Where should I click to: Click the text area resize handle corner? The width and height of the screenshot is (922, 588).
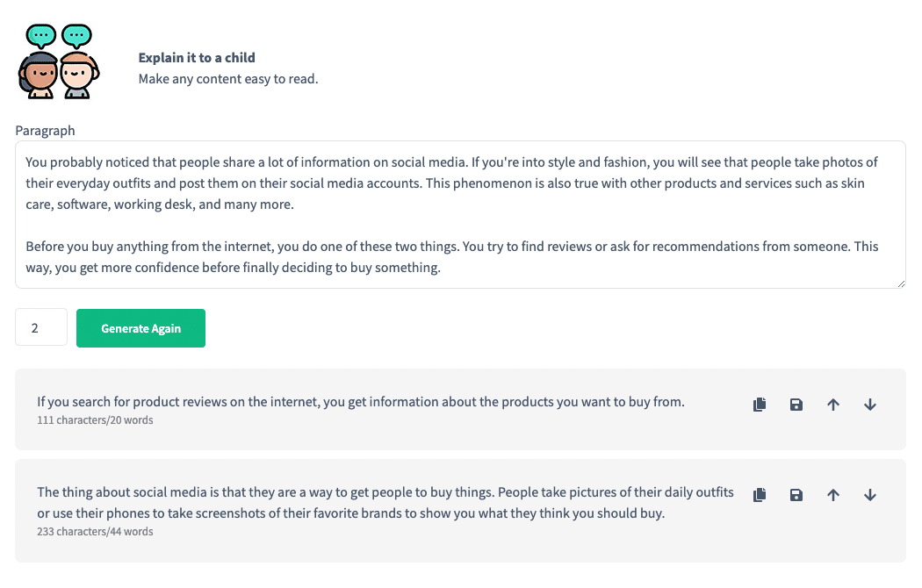click(x=901, y=283)
